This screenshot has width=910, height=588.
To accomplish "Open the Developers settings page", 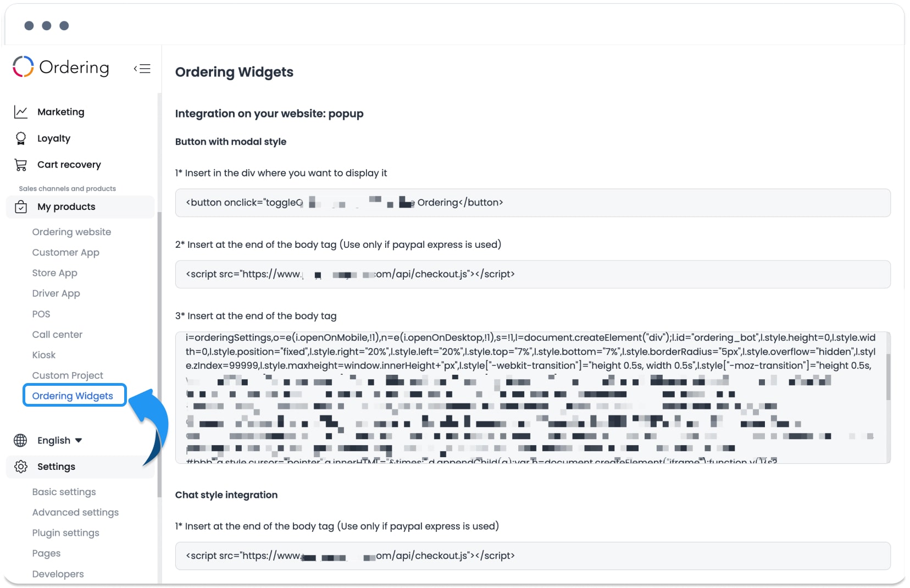I will [58, 574].
